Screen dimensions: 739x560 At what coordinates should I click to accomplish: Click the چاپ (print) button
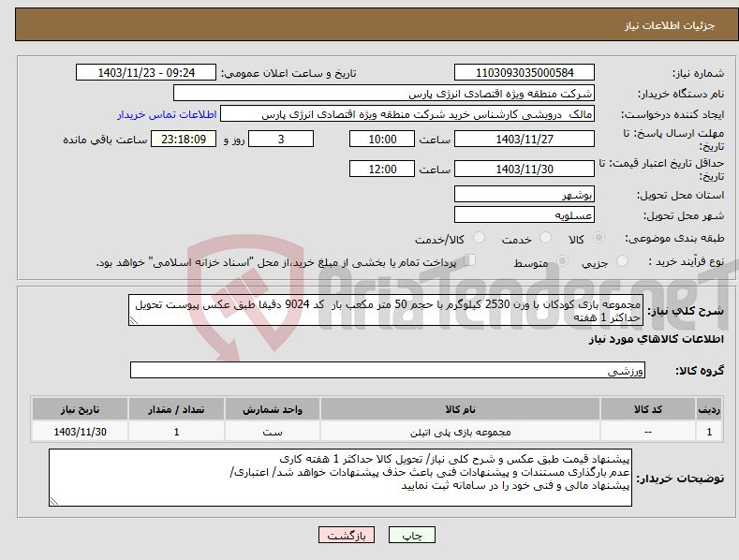(411, 535)
